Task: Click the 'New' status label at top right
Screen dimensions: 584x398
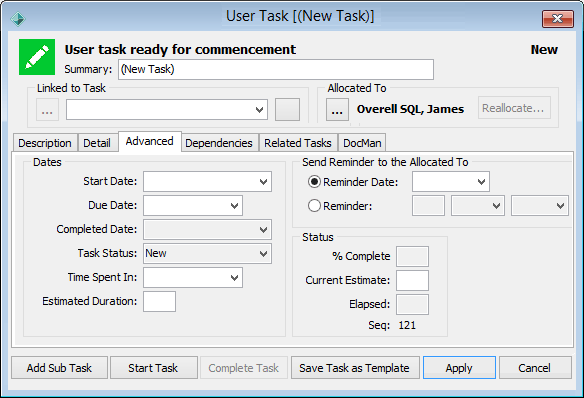Action: pos(544,50)
